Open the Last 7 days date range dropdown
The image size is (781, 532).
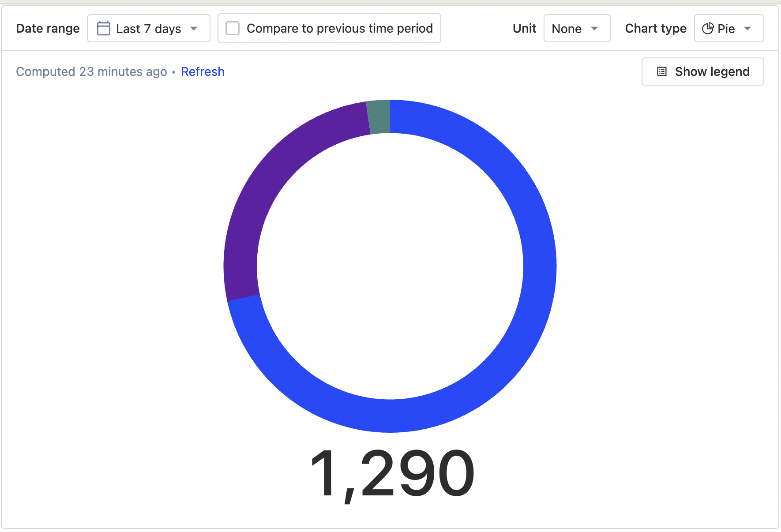(x=149, y=28)
